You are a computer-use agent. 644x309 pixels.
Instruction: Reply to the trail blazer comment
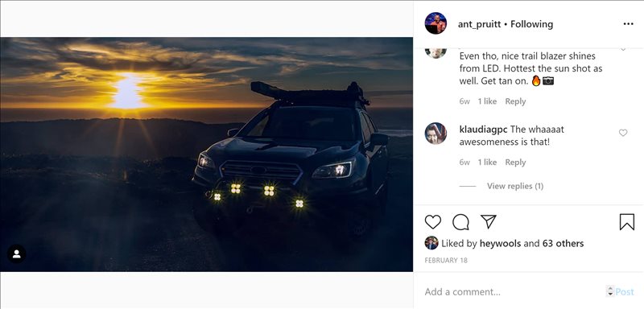tap(515, 101)
